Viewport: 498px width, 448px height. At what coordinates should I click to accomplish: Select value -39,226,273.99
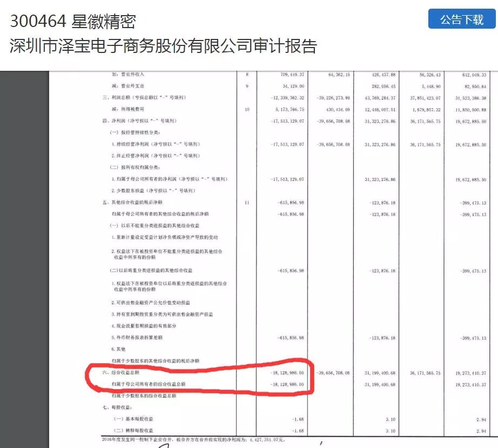click(333, 98)
